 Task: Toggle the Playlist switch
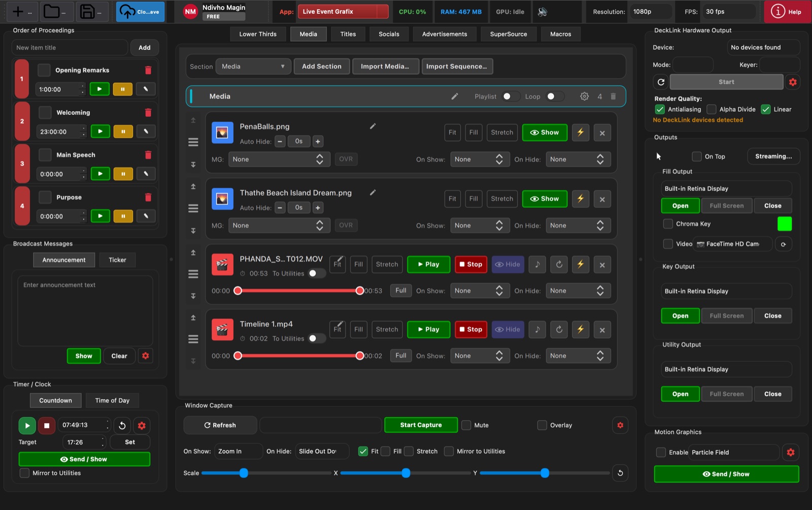510,97
